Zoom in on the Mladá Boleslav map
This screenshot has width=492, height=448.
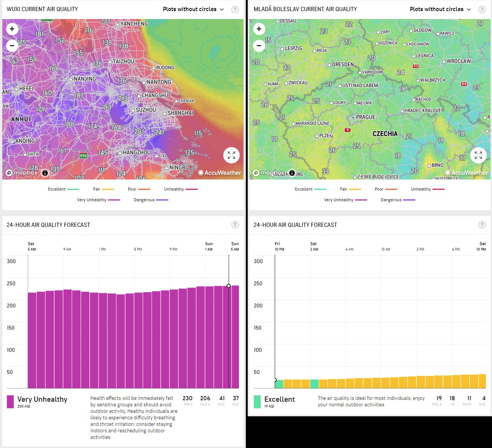(x=259, y=29)
